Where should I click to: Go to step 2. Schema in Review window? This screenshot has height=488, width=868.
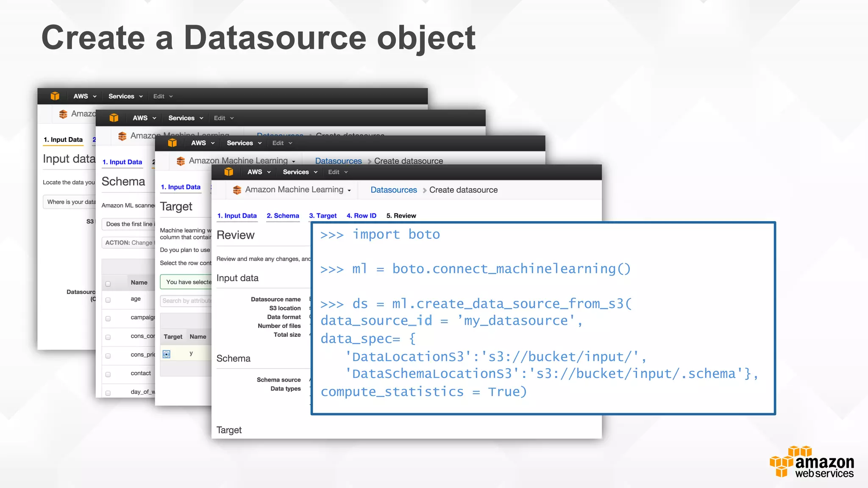tap(283, 216)
